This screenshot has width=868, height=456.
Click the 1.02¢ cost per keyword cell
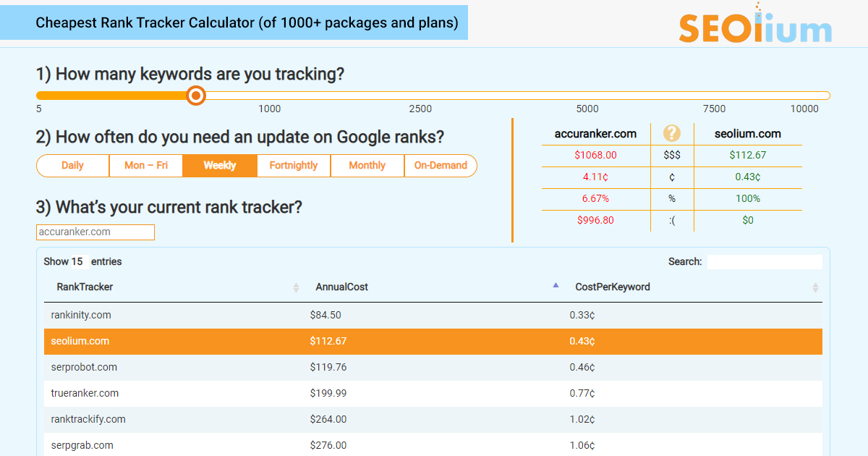582,420
